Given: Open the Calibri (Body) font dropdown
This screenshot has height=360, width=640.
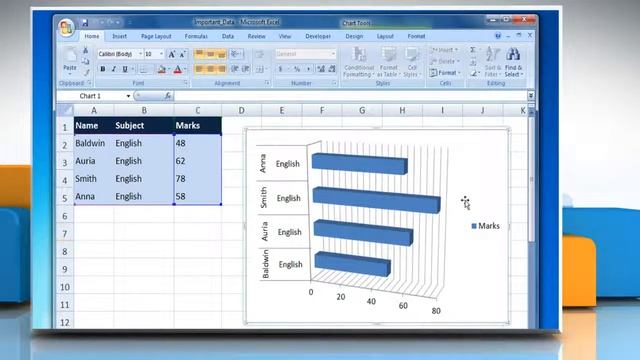Looking at the screenshot, I should (x=140, y=54).
